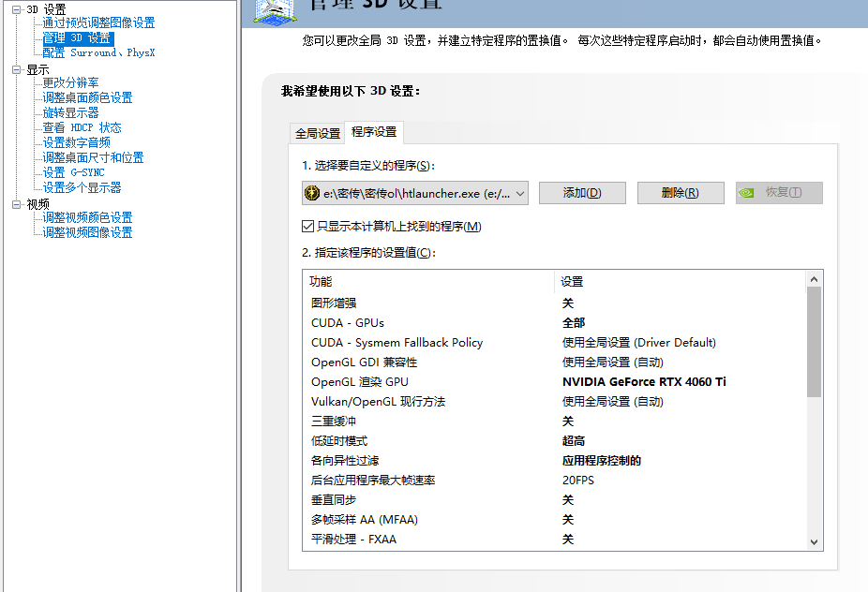
Task: Select the CUDA - GPUs setting row
Action: 555,322
